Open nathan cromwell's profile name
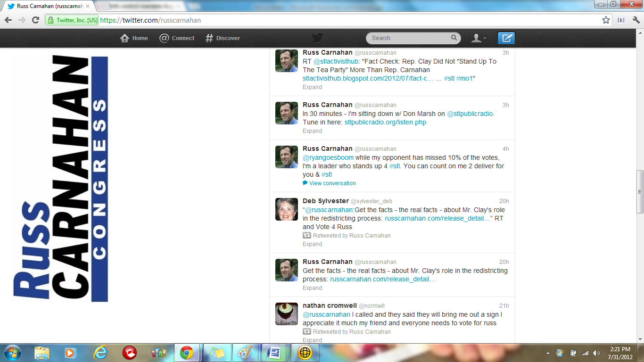 pos(330,305)
